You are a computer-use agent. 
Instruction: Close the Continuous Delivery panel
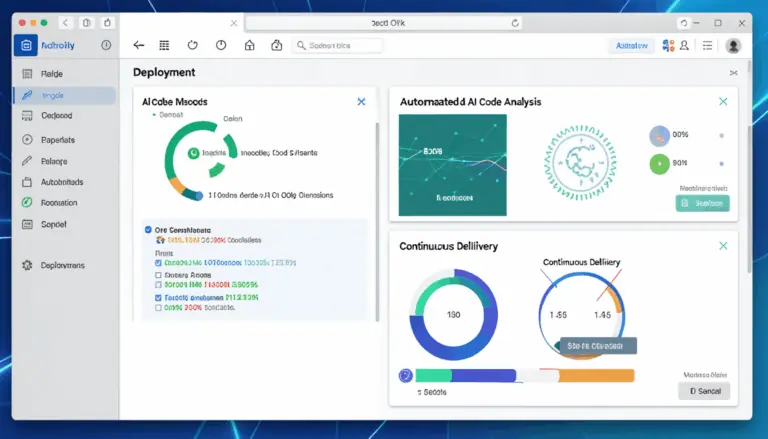[x=723, y=245]
